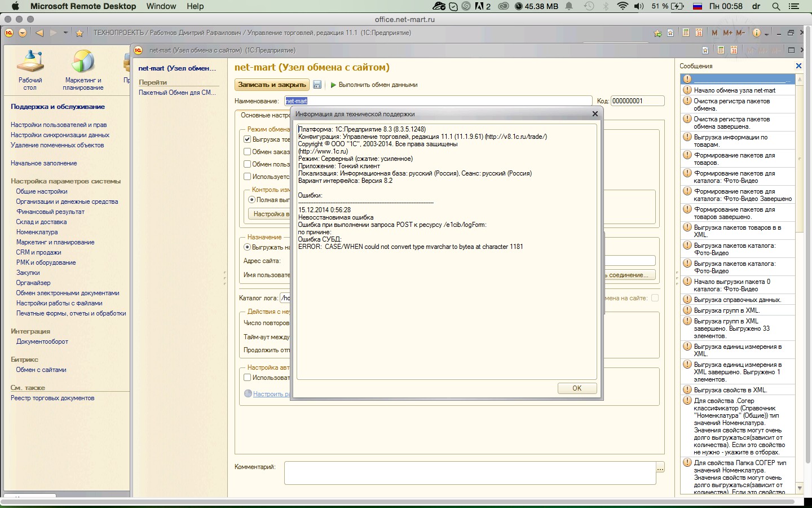Open the volume control in menu bar
The width and height of the screenshot is (812, 508).
point(639,6)
